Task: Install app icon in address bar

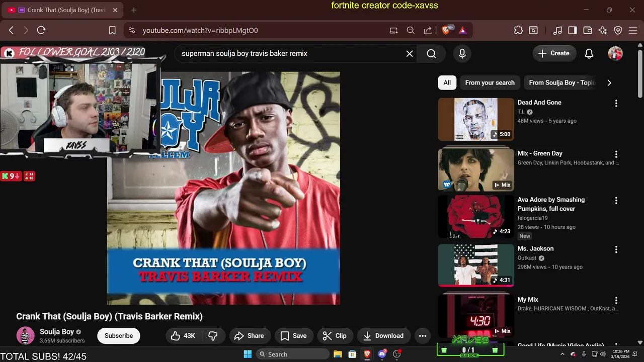Action: click(x=394, y=30)
